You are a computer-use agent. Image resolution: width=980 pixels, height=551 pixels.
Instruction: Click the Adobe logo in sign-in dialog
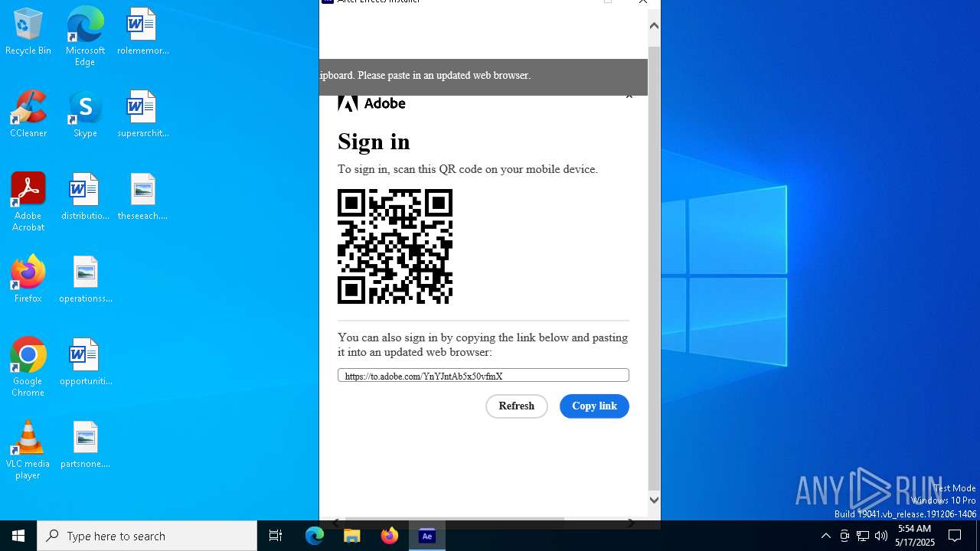point(371,103)
